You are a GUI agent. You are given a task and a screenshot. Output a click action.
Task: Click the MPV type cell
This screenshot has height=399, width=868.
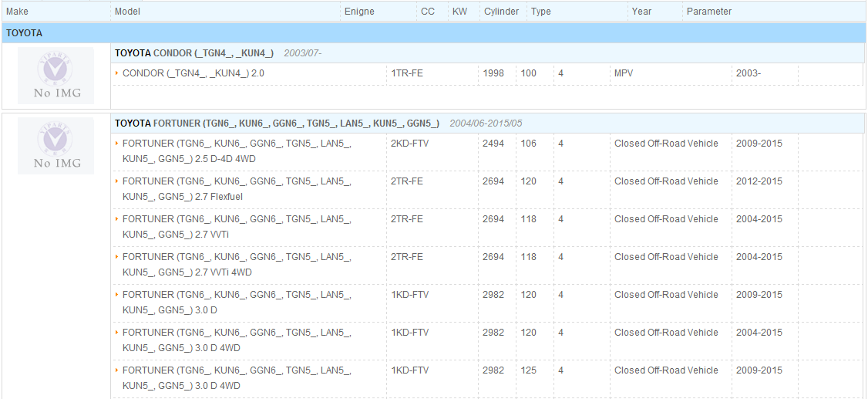coord(624,73)
